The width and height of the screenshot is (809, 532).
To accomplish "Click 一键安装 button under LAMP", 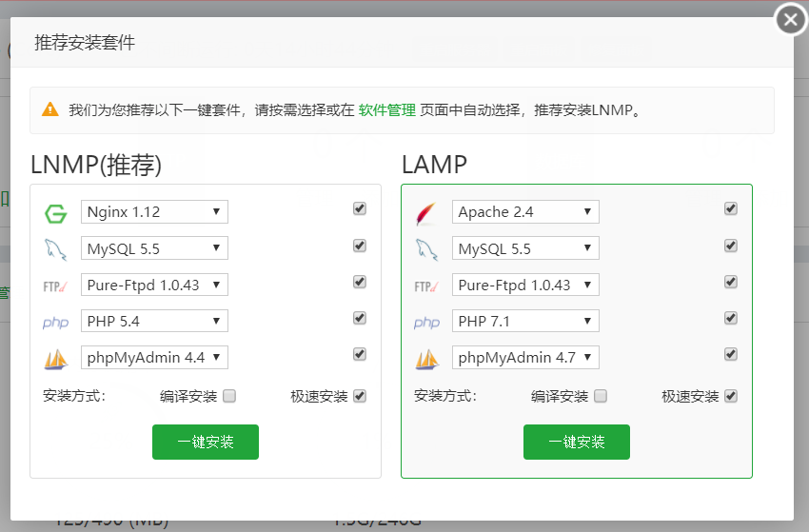I will tap(577, 442).
